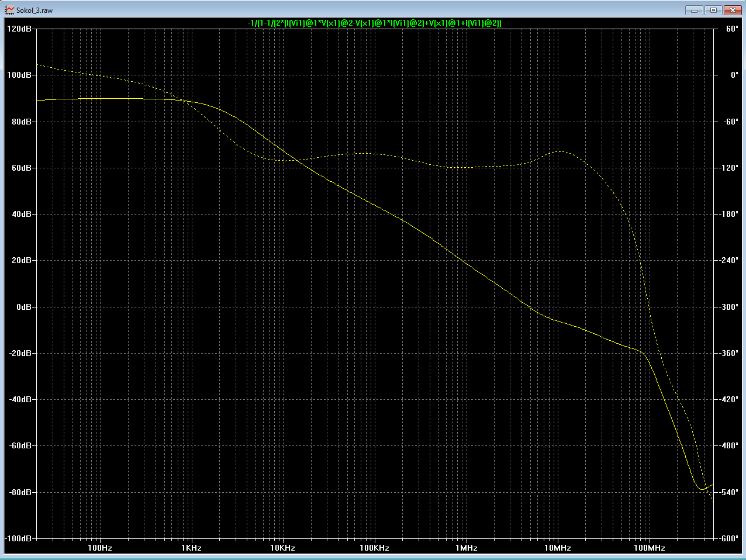Click the 20dB magnitude axis label
Screen dimensions: 746x560
pos(21,260)
